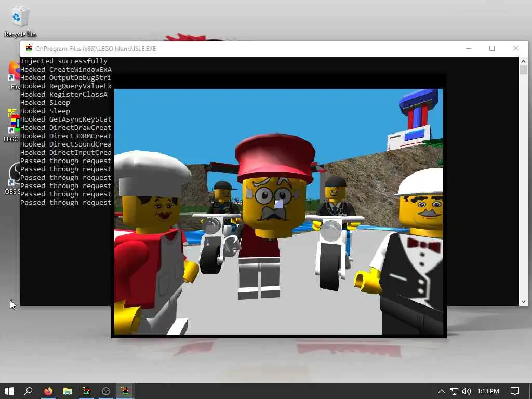This screenshot has width=532, height=399.
Task: Open the notification center icon
Action: tap(515, 391)
